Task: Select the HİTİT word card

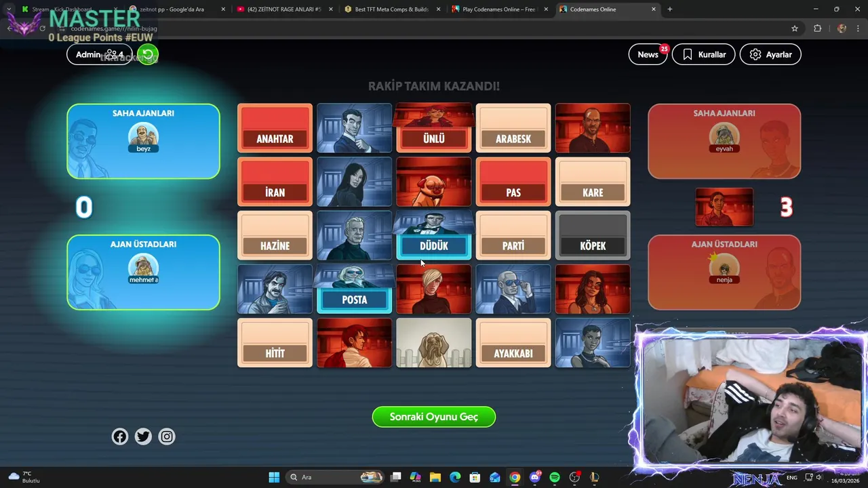Action: tap(275, 343)
